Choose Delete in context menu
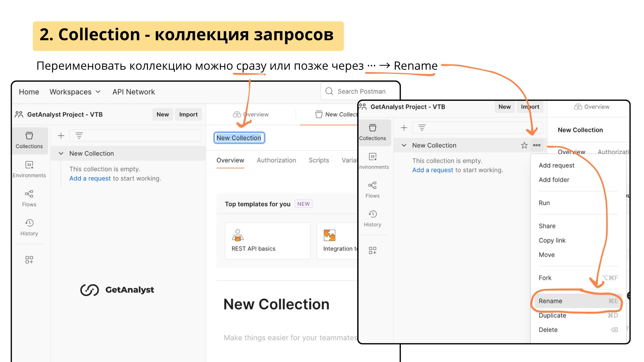Viewport: 644px width, 362px height. pyautogui.click(x=578, y=330)
